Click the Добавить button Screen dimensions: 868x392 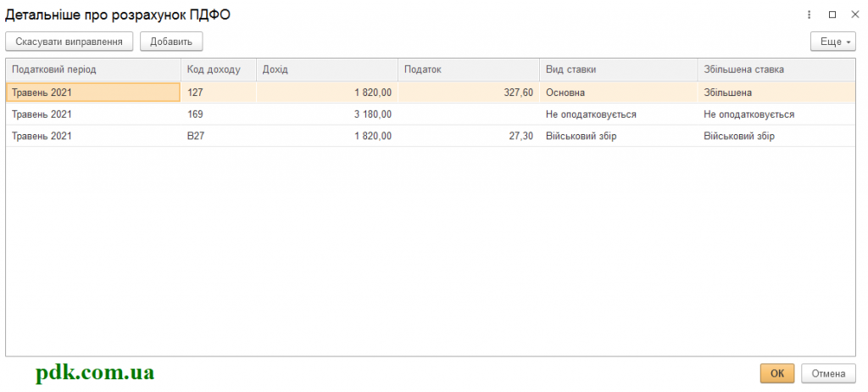click(x=171, y=42)
